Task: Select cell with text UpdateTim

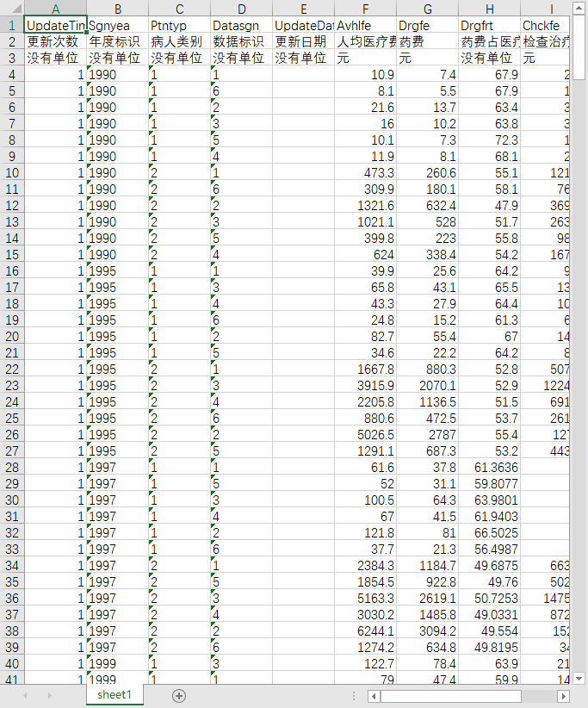Action: (x=55, y=25)
